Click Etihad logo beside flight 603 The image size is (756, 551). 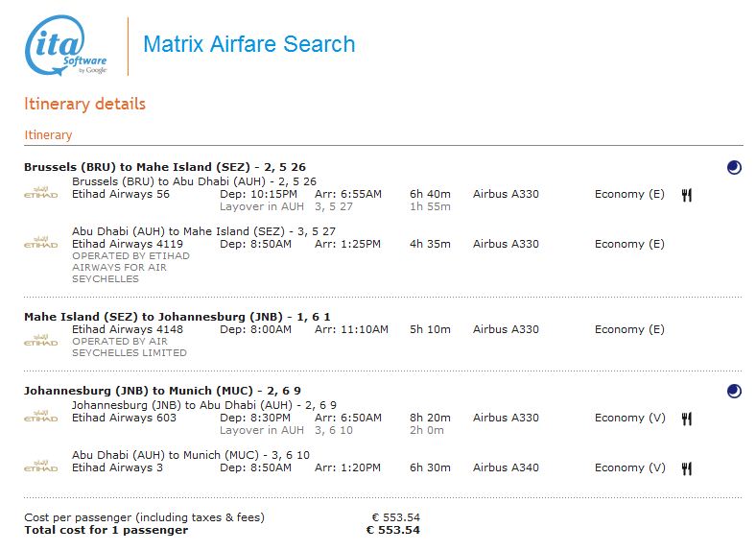coord(40,418)
